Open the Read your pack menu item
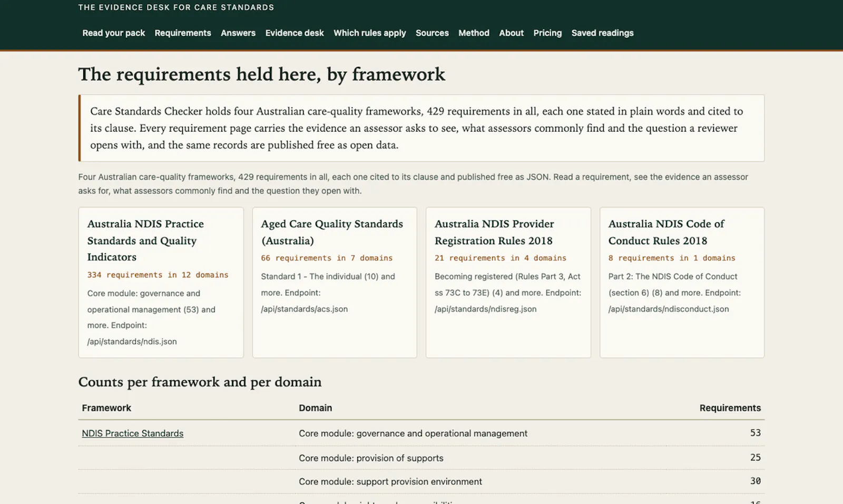843x504 pixels. 113,33
